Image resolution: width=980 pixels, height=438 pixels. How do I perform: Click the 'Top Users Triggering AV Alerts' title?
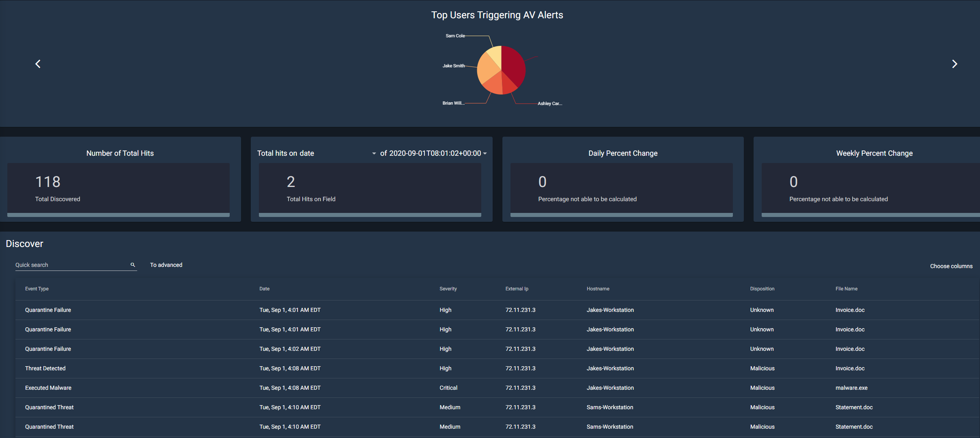(x=497, y=15)
